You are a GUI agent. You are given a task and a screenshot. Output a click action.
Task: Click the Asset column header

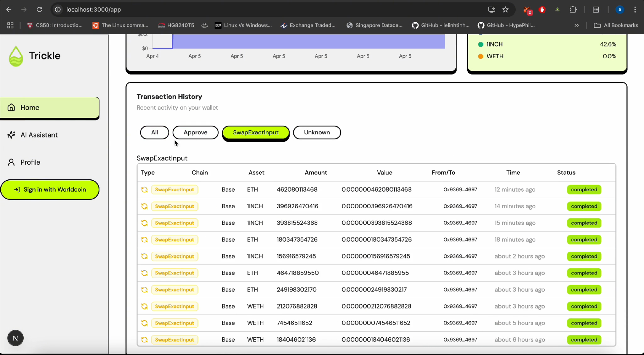point(256,172)
